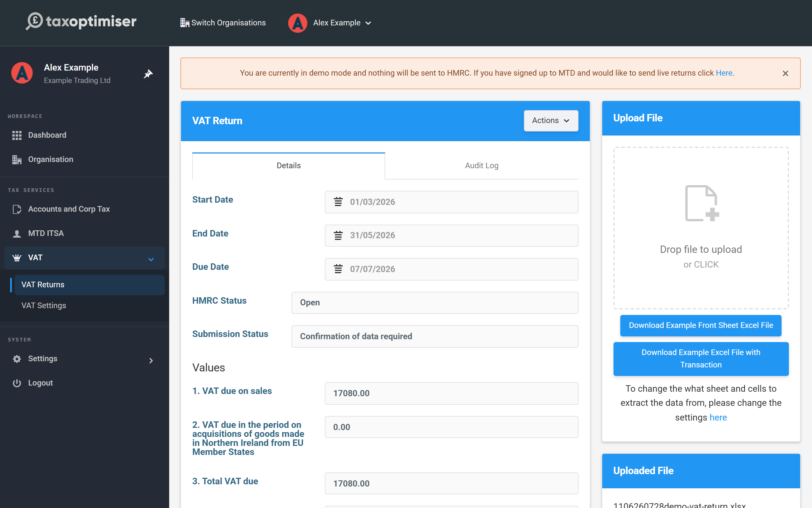Download Example Front Sheet Excel File
The height and width of the screenshot is (508, 812).
tap(701, 326)
